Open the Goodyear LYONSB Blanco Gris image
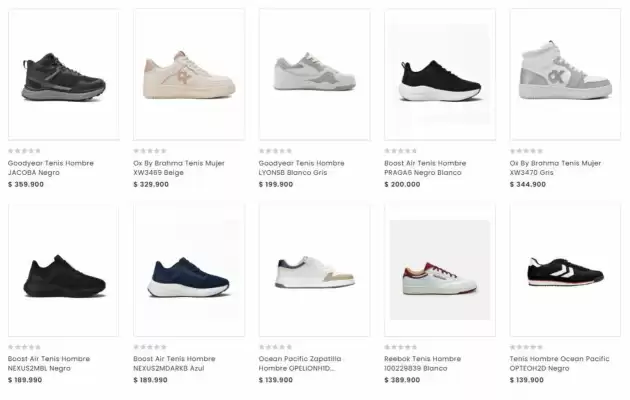The height and width of the screenshot is (400, 630). pyautogui.click(x=314, y=74)
